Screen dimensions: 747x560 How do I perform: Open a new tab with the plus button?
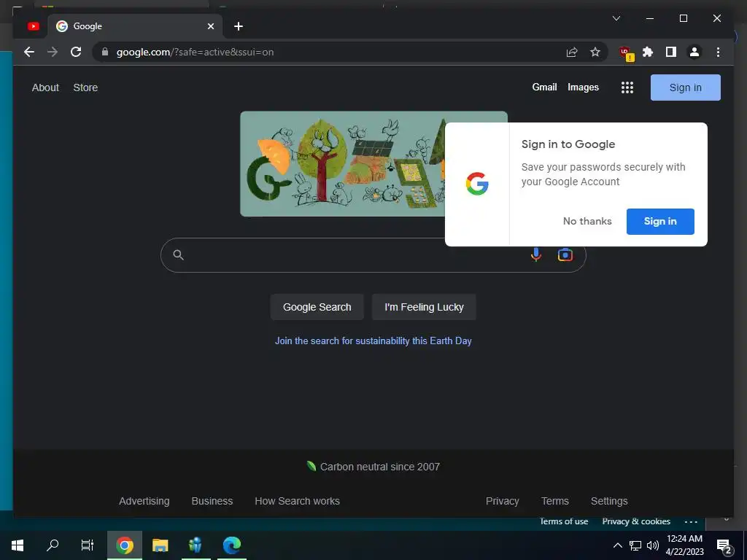click(239, 26)
